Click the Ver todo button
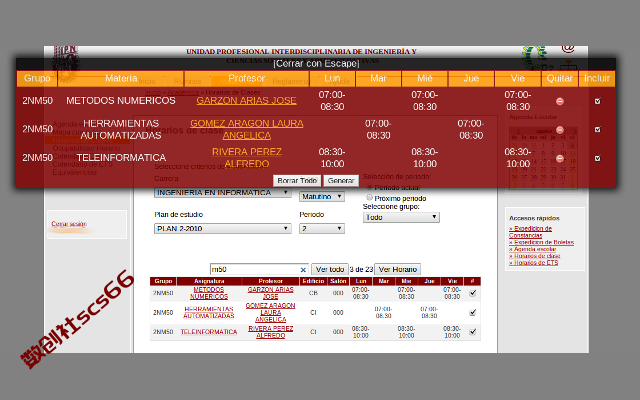The image size is (640, 400). click(330, 269)
